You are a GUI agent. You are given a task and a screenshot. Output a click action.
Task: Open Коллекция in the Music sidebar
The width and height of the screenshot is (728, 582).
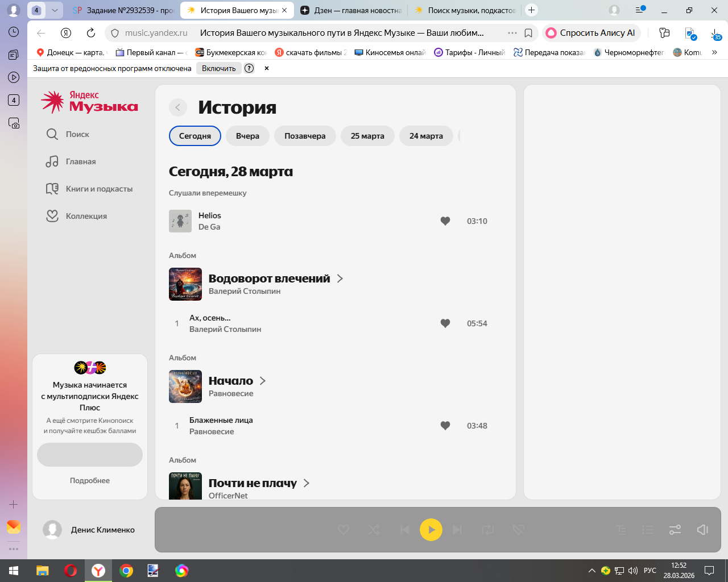(x=77, y=216)
